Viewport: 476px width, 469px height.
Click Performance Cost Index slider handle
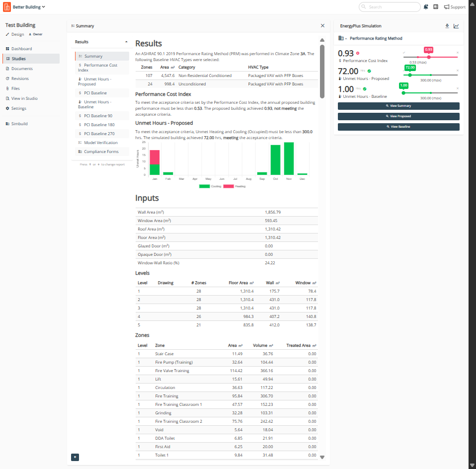[429, 57]
